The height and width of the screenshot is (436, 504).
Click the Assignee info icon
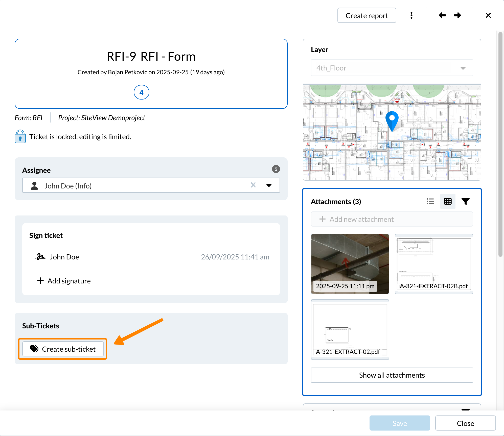tap(276, 169)
